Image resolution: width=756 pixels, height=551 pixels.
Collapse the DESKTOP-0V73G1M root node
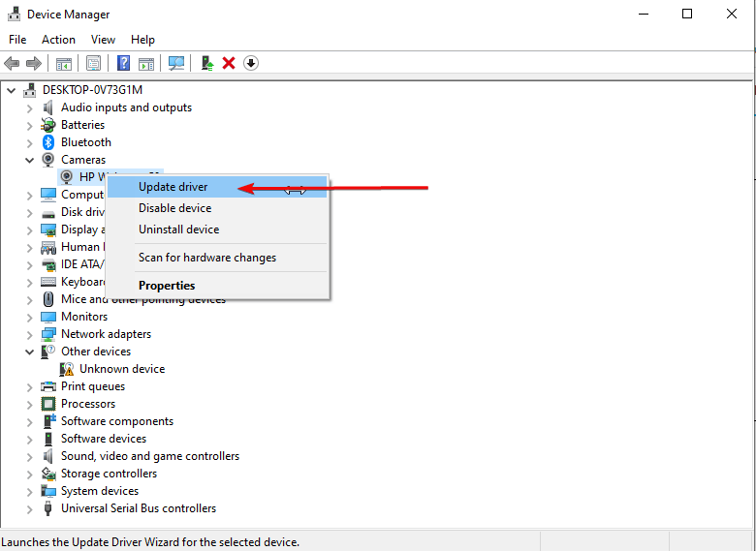click(x=11, y=90)
